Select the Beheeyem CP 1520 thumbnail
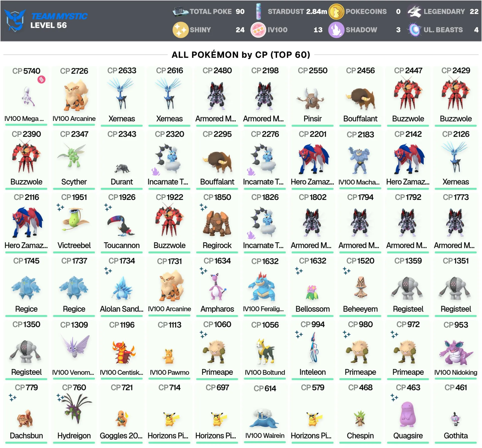Screen dimensions: 482x448 [x=360, y=287]
